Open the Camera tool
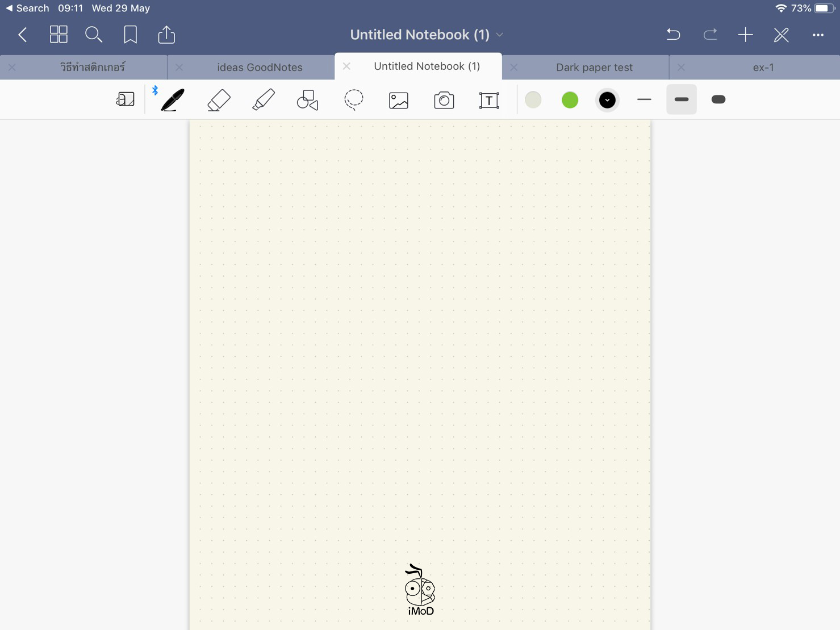 click(x=444, y=101)
